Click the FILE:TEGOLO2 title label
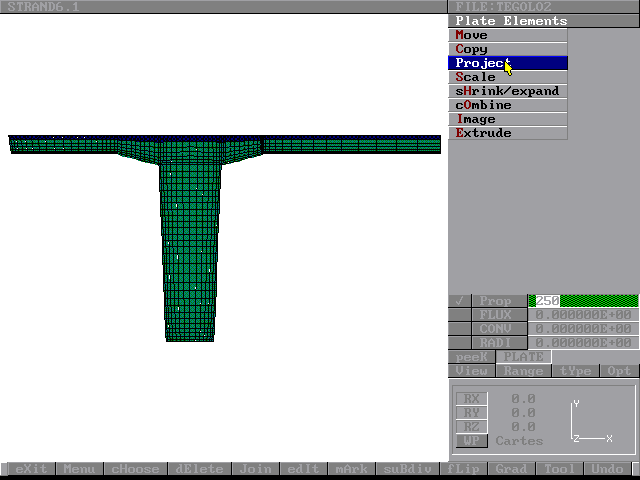The image size is (640, 480). (503, 7)
